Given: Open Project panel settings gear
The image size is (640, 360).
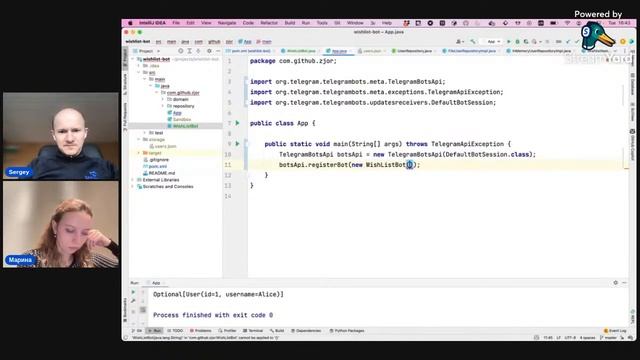Looking at the screenshot, I should pyautogui.click(x=209, y=51).
